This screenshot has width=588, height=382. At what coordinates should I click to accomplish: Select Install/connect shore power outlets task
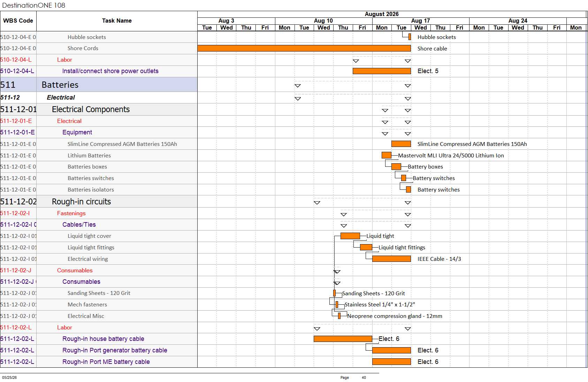110,71
